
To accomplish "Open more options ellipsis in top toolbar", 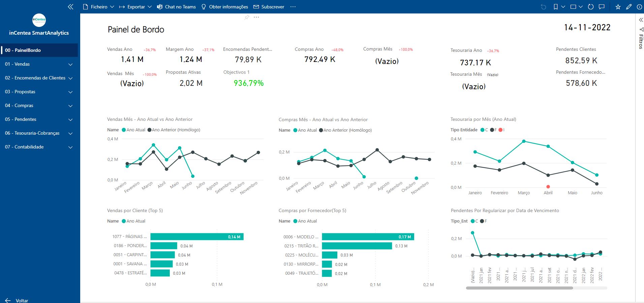I will pos(293,7).
